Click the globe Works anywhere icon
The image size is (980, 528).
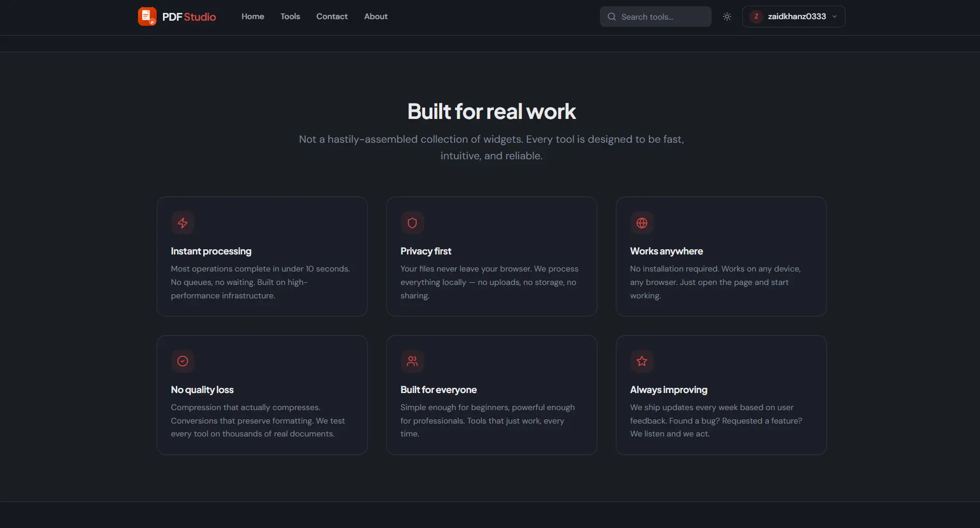(x=642, y=223)
